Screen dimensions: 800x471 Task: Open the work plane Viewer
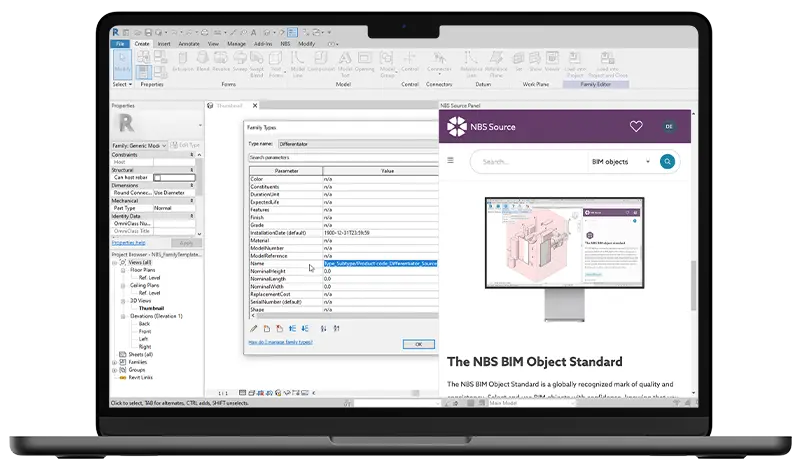click(552, 62)
